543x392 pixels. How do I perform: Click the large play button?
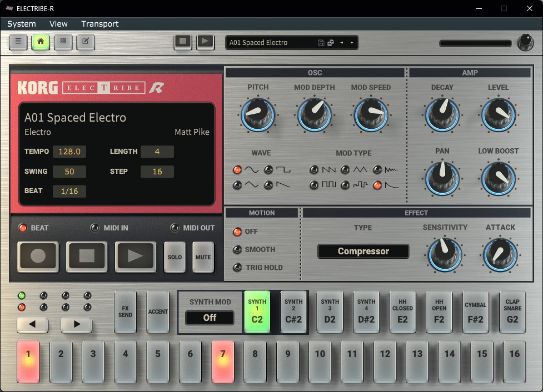pos(135,257)
